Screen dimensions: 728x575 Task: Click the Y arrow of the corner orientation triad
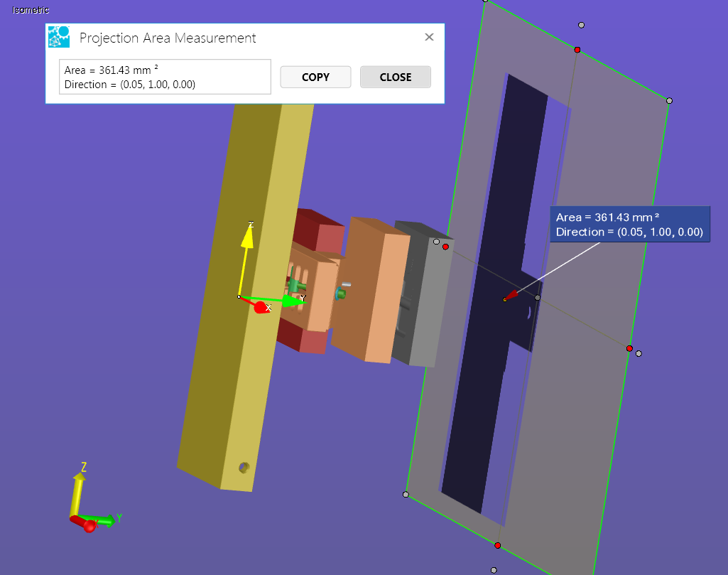point(110,520)
